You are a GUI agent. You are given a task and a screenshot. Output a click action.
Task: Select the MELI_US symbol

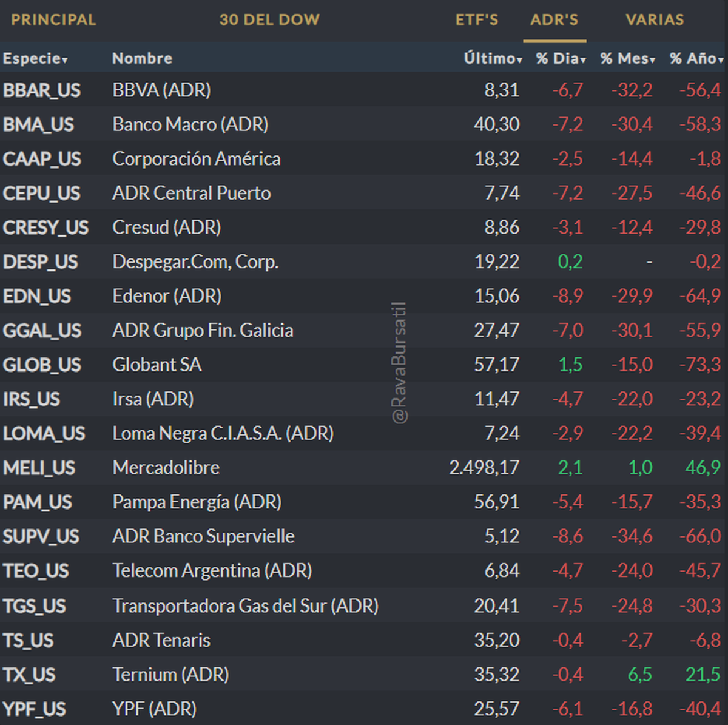[x=39, y=468]
